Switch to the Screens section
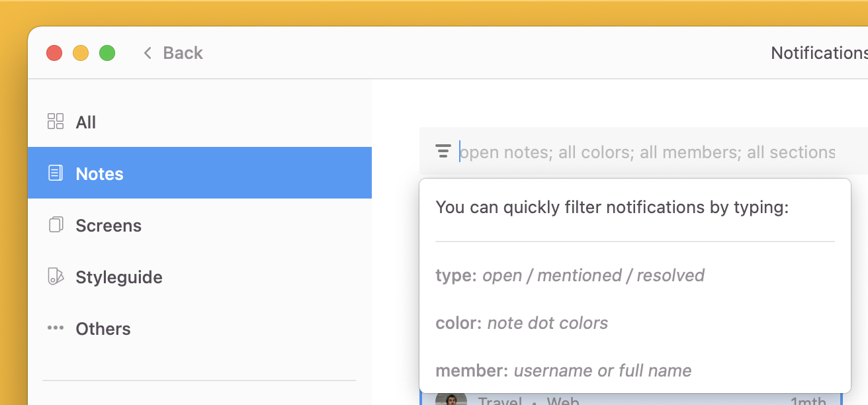The height and width of the screenshot is (405, 868). [x=108, y=226]
